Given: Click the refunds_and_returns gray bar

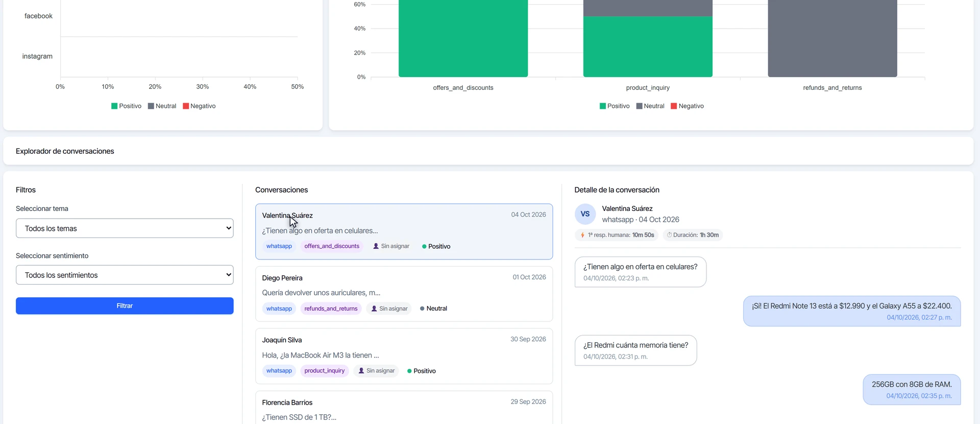Looking at the screenshot, I should click(832, 38).
